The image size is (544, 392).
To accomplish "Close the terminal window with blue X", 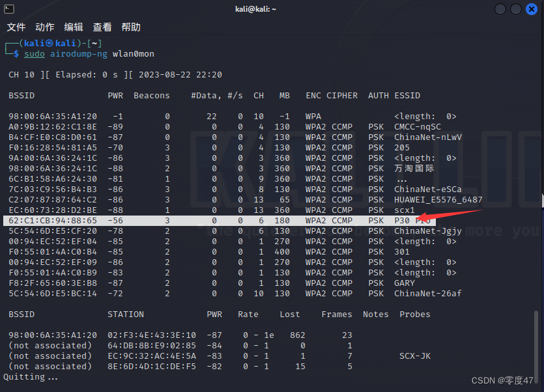I will coord(531,9).
